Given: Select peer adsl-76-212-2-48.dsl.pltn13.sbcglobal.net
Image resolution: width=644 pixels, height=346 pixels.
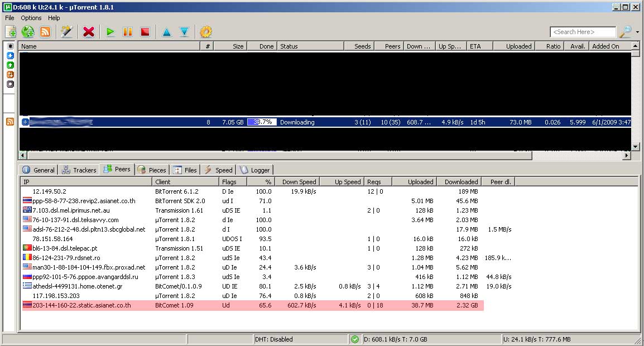Looking at the screenshot, I should pyautogui.click(x=89, y=229).
